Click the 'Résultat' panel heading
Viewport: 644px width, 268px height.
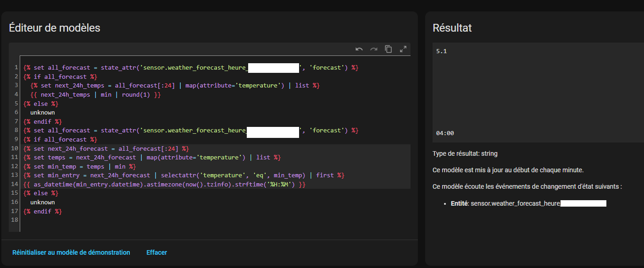coord(452,28)
